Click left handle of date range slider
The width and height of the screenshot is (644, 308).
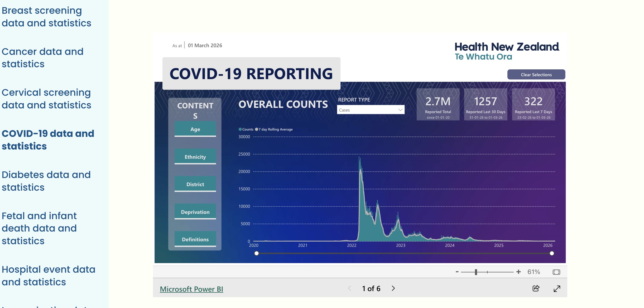[x=256, y=253]
